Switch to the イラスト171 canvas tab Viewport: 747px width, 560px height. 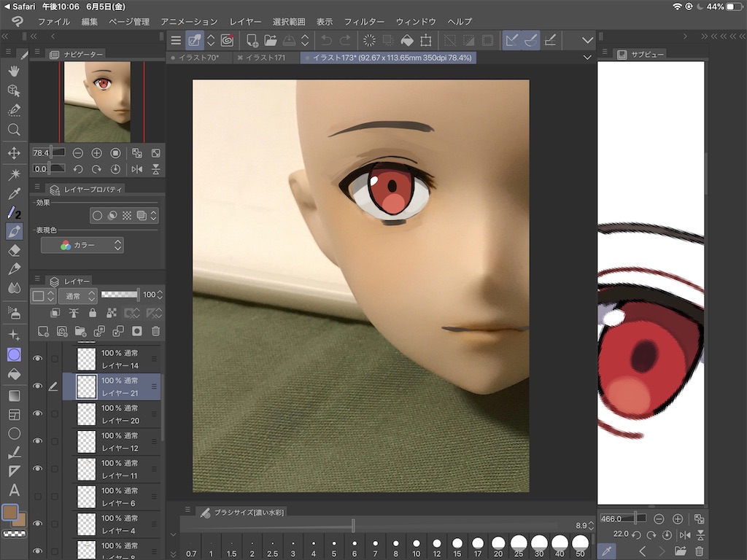266,58
